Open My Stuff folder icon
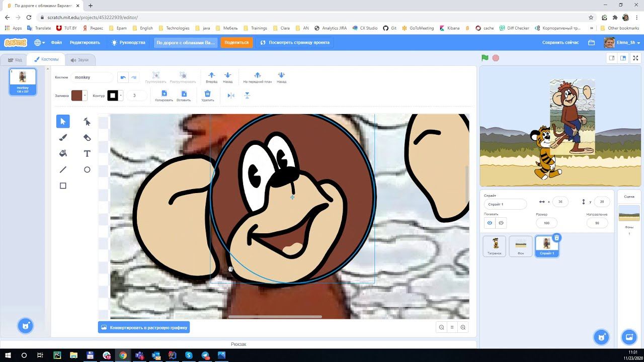Image resolution: width=644 pixels, height=362 pixels. click(592, 42)
